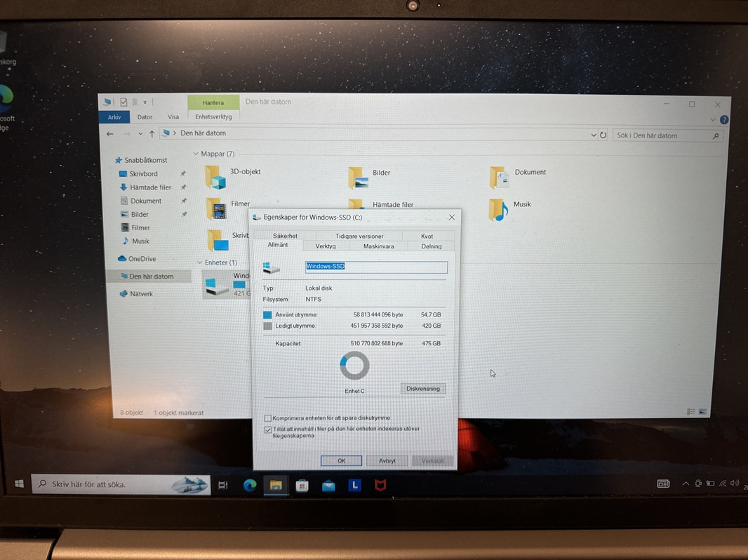
Task: Launch Microsoft Edge from the taskbar
Action: click(x=250, y=485)
